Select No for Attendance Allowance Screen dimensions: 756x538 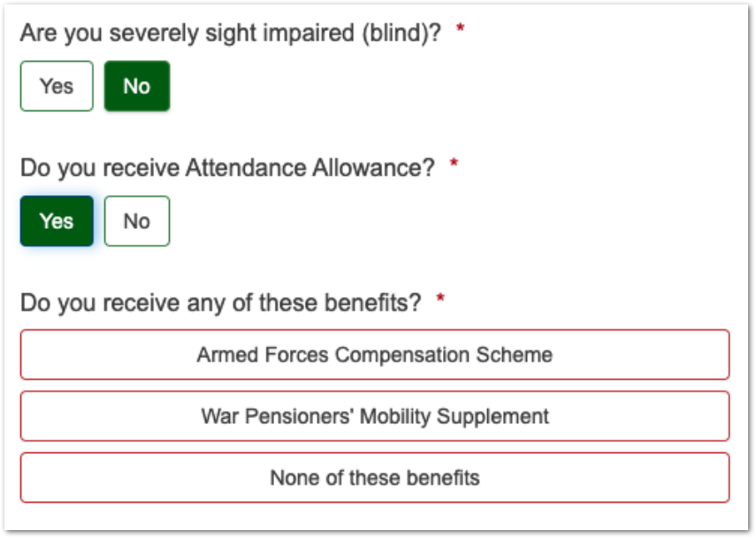pyautogui.click(x=136, y=221)
